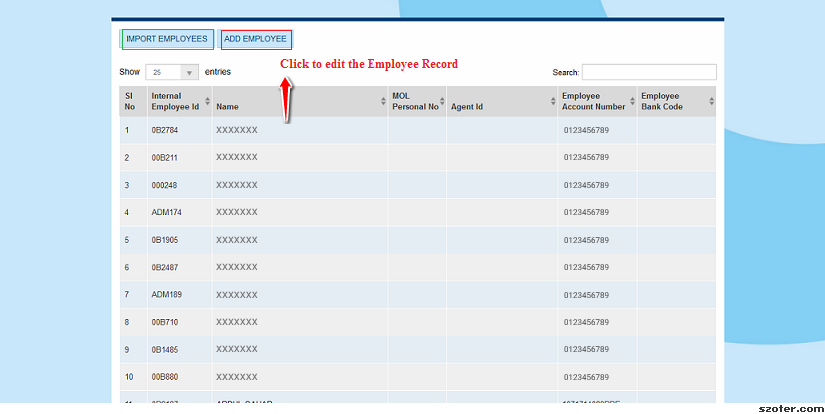Click the Add Employee button

256,39
